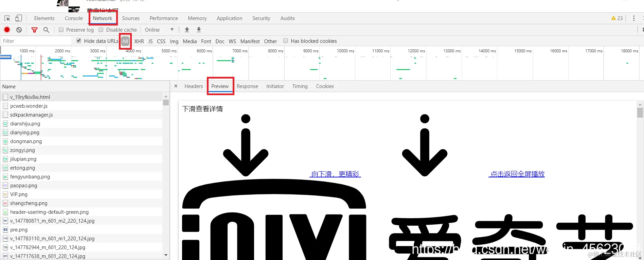The width and height of the screenshot is (644, 260).
Task: Close the request details pane
Action: click(176, 86)
